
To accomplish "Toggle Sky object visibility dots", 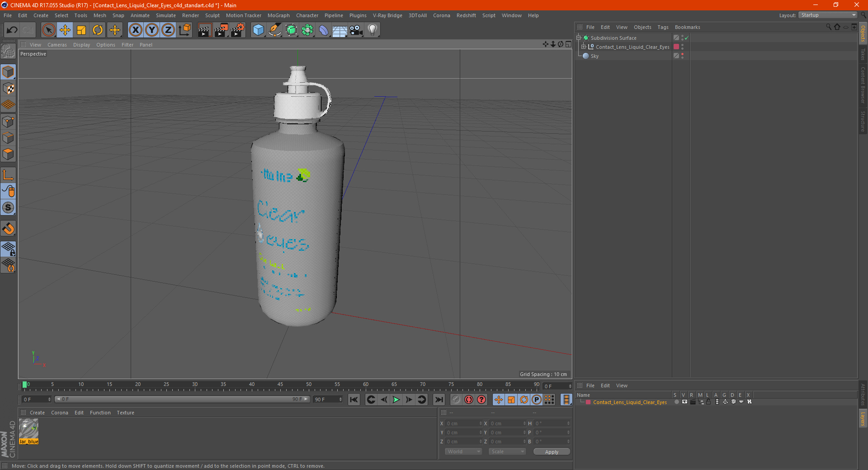I will [x=682, y=56].
